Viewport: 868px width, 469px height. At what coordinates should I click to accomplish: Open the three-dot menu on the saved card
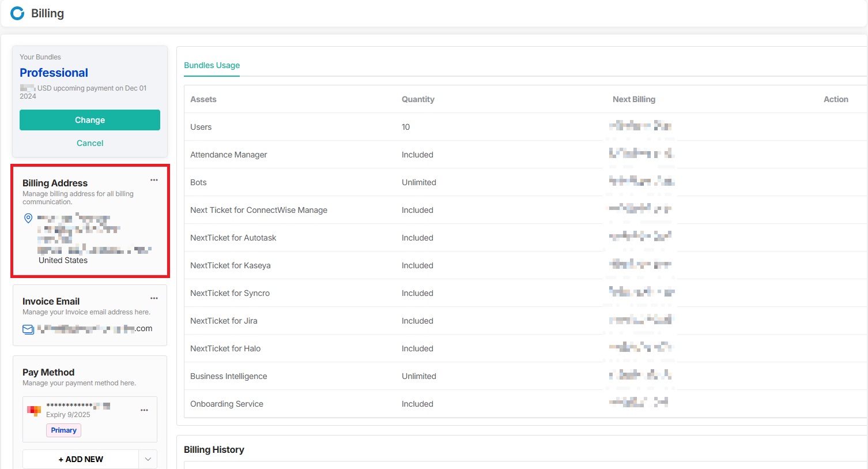click(x=144, y=410)
